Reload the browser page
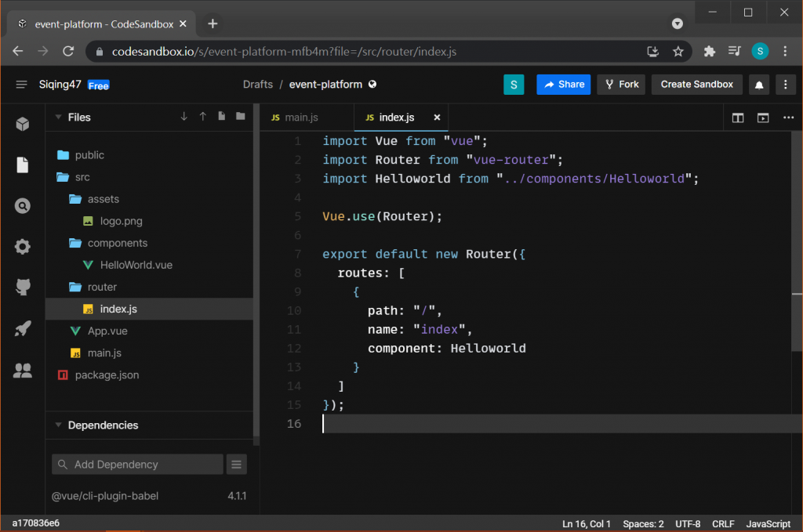Screen dimensions: 803x532 click(68, 51)
